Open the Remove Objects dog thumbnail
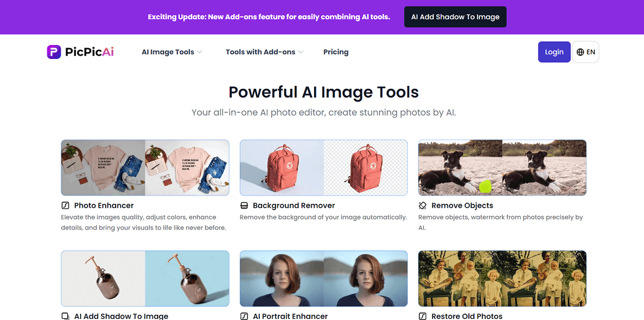The width and height of the screenshot is (644, 320). (502, 168)
